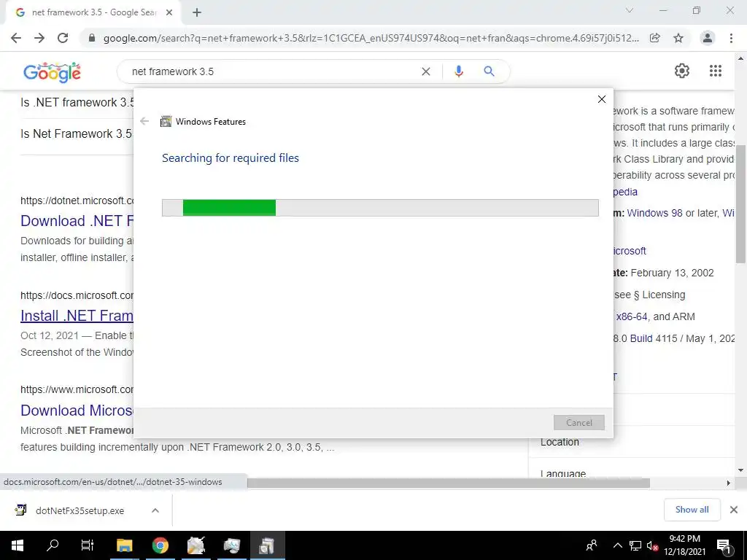Click Show all downloads

click(692, 510)
